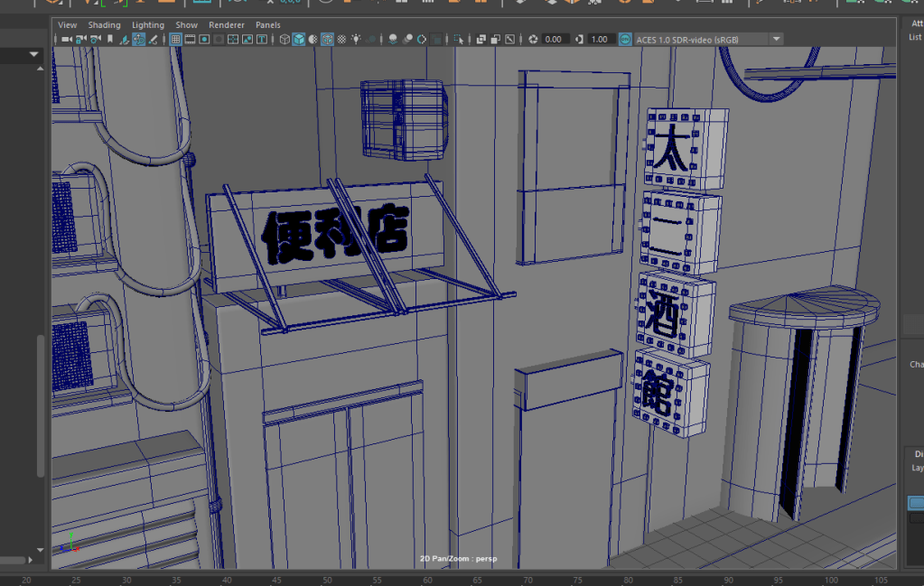Click Smooth Shade All cube icon
This screenshot has height=586, width=924.
[x=299, y=40]
